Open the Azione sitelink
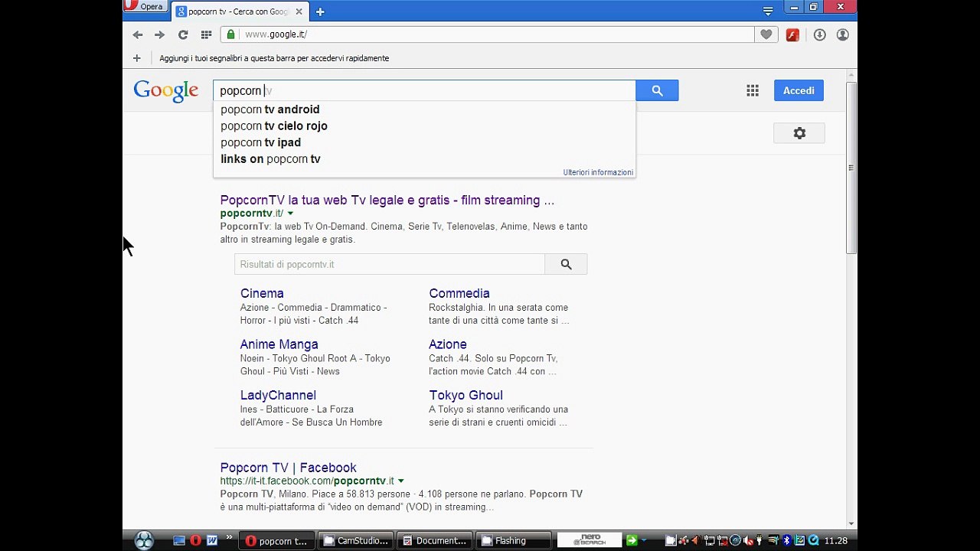The height and width of the screenshot is (551, 980). pyautogui.click(x=448, y=344)
